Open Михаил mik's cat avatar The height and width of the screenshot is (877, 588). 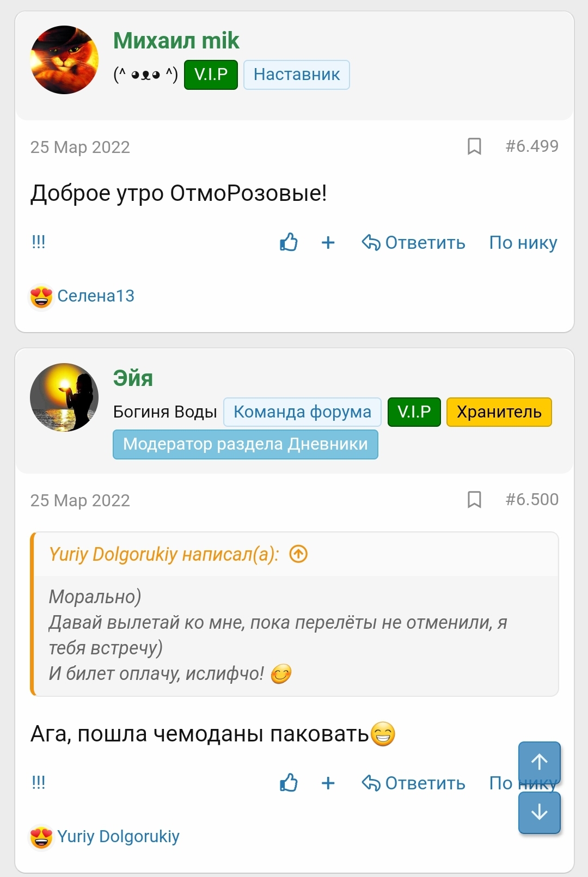[64, 60]
